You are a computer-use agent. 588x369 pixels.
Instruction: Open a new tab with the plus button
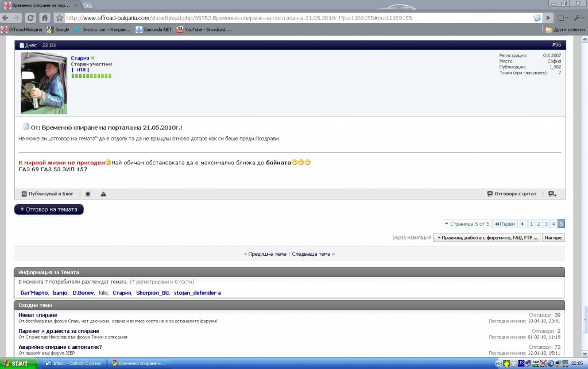87,5
